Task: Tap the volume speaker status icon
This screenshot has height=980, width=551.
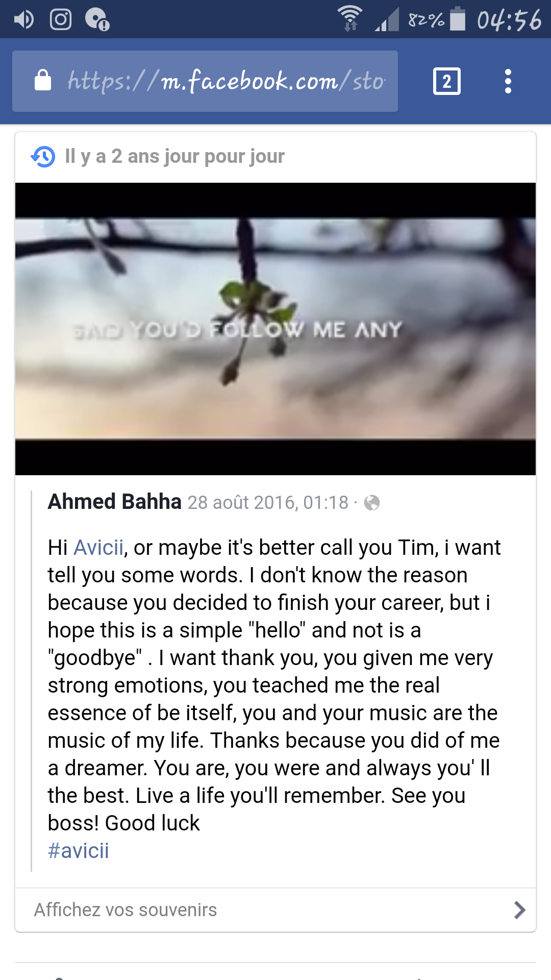Action: (23, 19)
